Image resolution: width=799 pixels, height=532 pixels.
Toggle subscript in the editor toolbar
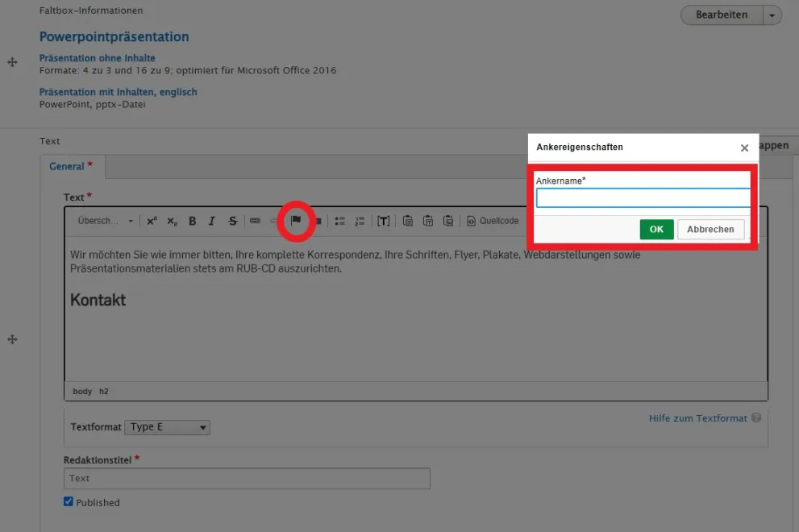point(170,220)
